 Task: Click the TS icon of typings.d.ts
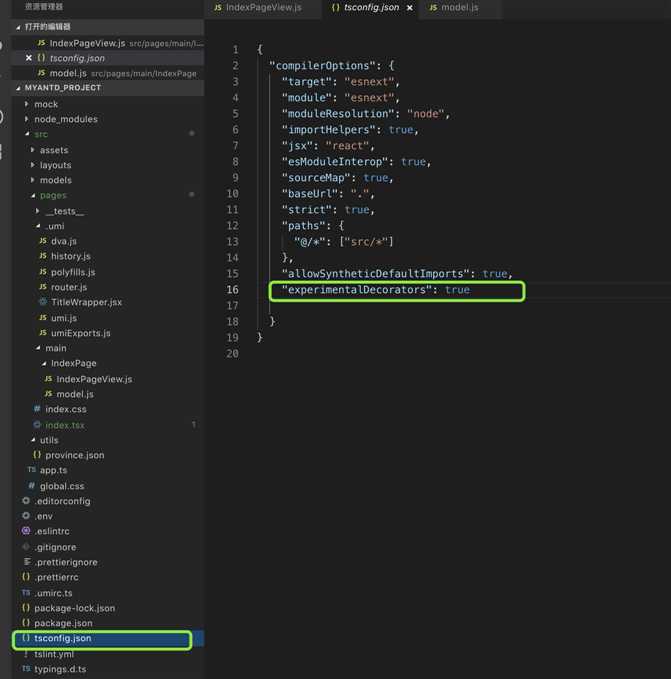[x=26, y=669]
